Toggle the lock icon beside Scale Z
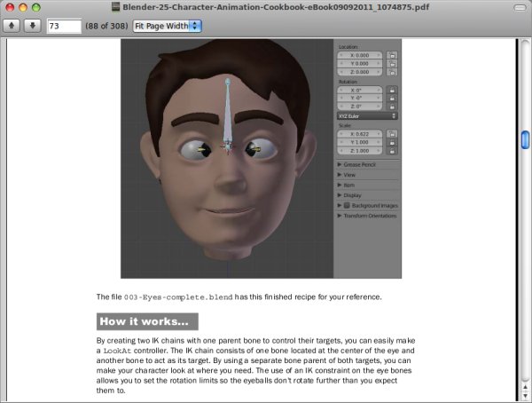Image resolution: width=532 pixels, height=403 pixels. click(x=392, y=151)
